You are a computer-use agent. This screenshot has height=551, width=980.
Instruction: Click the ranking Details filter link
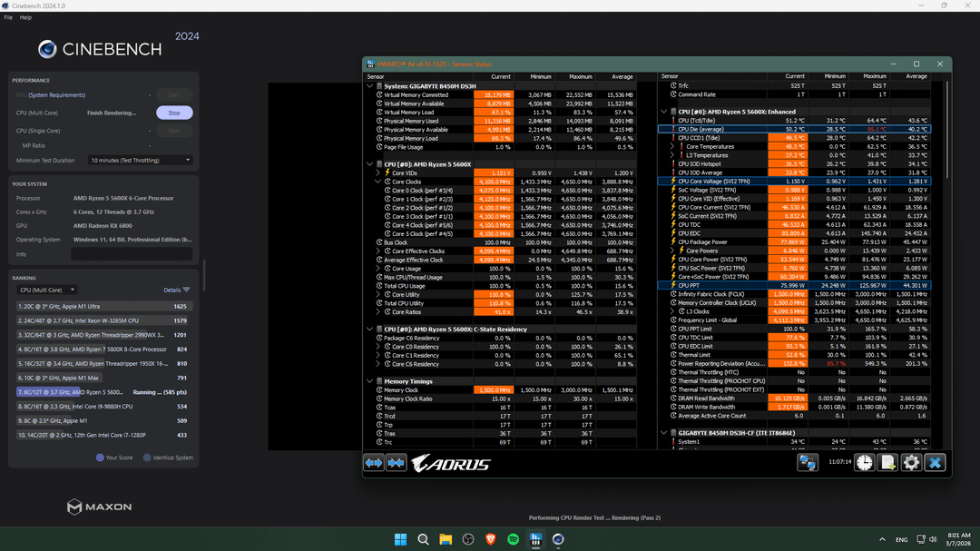[176, 290]
